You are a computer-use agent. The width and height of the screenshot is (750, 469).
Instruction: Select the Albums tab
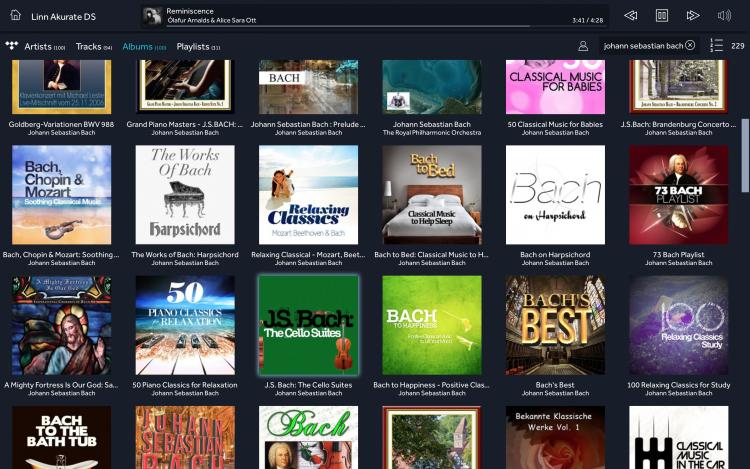144,46
